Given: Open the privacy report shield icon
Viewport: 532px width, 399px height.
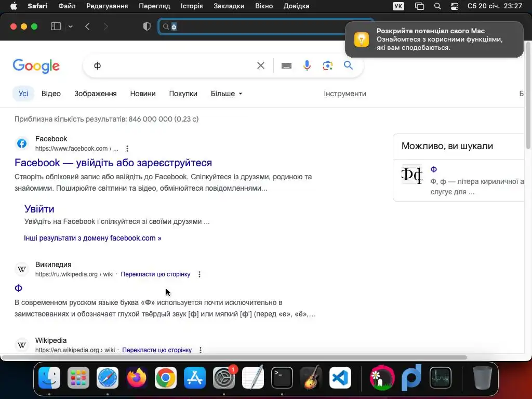Looking at the screenshot, I should tap(147, 26).
